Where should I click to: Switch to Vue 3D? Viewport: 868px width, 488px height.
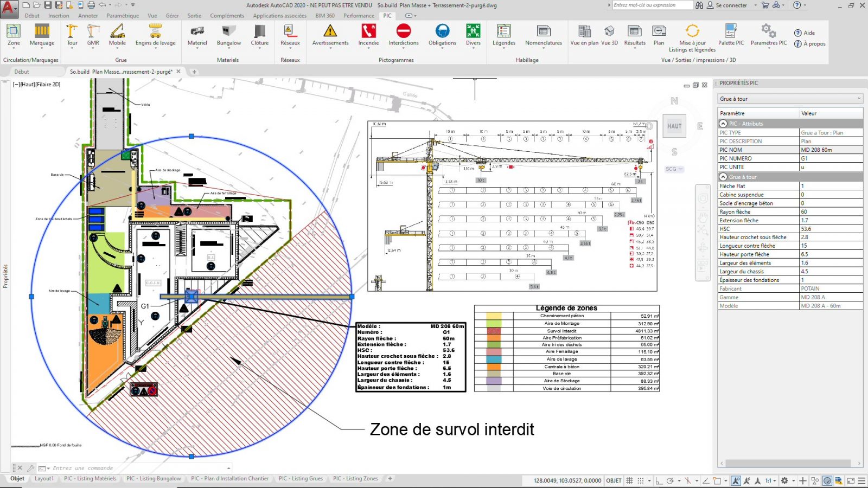click(609, 35)
